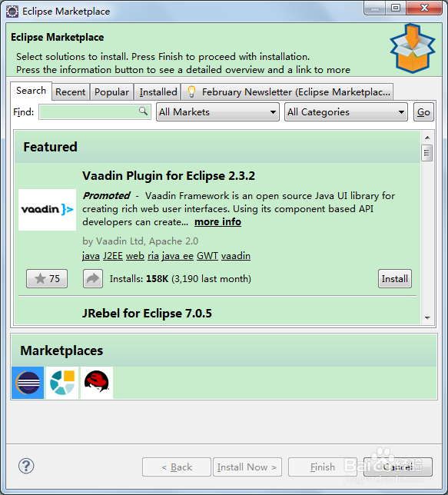Click the Vaadin Plugin for Eclipse 2.3.2 title
Image resolution: width=448 pixels, height=495 pixels.
[x=168, y=176]
